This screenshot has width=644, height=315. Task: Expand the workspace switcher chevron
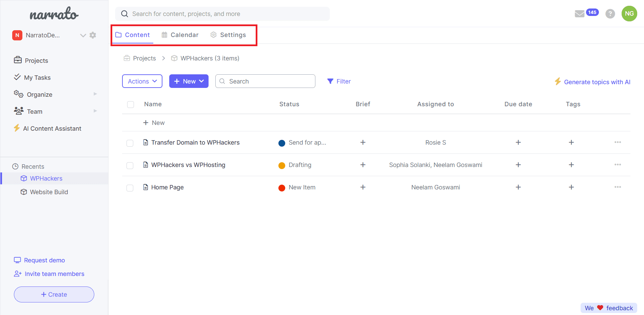click(x=83, y=35)
